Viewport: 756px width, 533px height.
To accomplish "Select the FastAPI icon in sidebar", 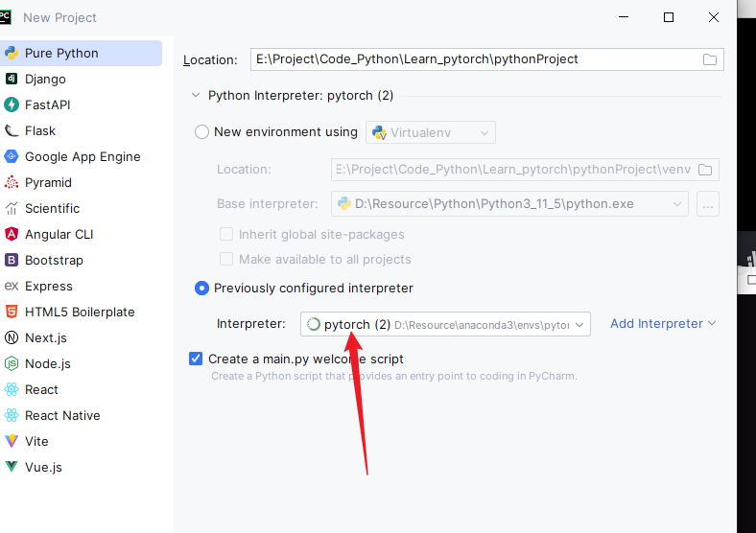I will tap(12, 104).
